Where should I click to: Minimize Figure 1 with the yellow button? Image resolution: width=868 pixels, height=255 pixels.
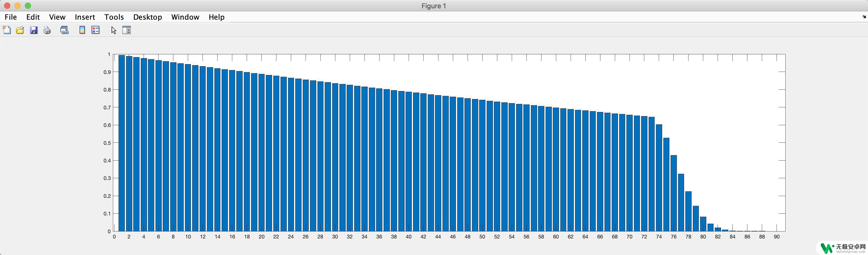click(x=18, y=6)
